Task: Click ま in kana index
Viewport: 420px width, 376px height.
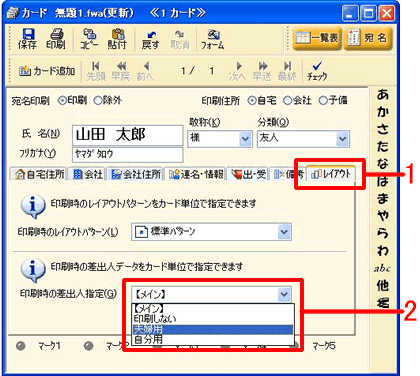Action: [383, 199]
